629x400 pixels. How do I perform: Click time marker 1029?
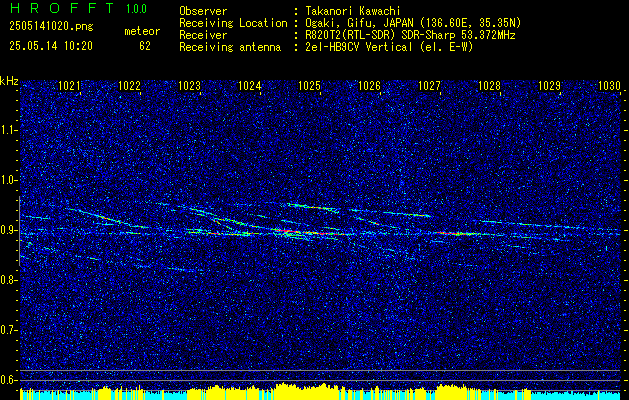pyautogui.click(x=549, y=85)
